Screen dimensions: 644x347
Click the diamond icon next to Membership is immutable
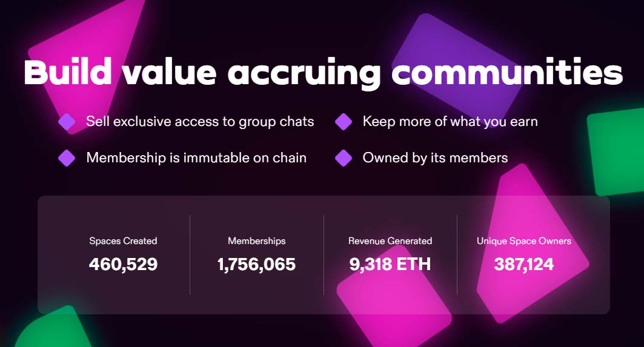[67, 158]
